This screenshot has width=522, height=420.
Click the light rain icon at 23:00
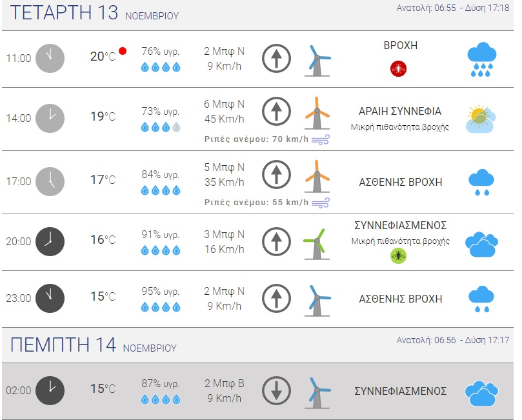point(481,298)
